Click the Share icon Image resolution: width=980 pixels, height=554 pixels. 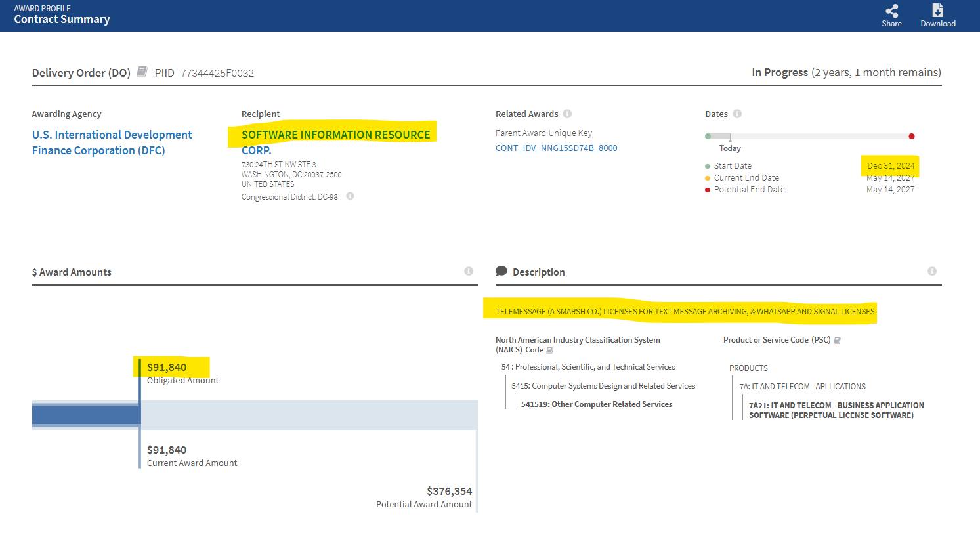point(891,11)
